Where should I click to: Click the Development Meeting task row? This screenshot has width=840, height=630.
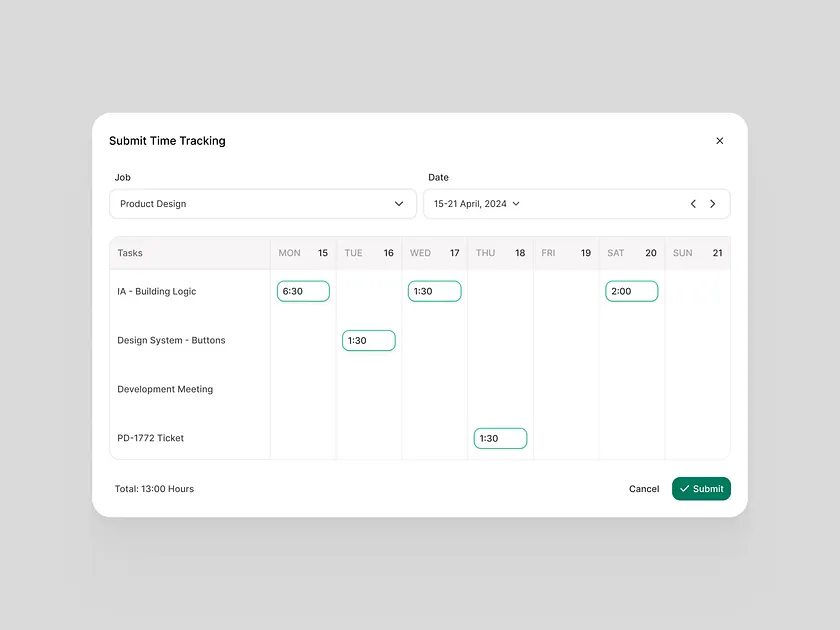click(x=165, y=389)
